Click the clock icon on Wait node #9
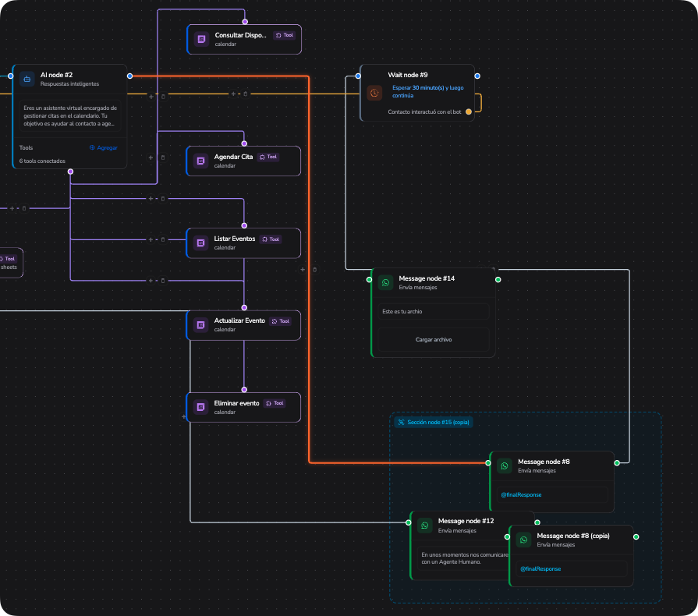Viewport: 698px width, 616px height. (x=374, y=93)
